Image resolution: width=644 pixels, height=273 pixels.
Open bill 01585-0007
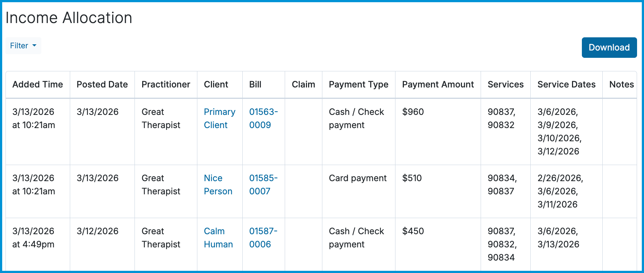click(x=263, y=184)
